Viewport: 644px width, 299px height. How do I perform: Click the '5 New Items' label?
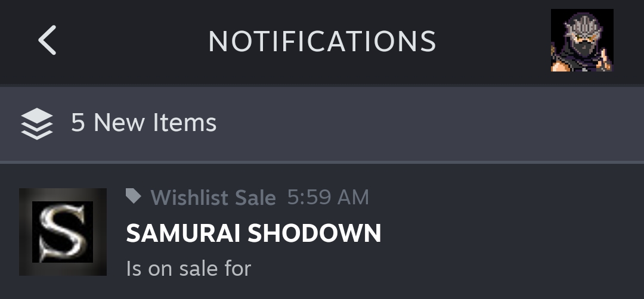pyautogui.click(x=144, y=123)
